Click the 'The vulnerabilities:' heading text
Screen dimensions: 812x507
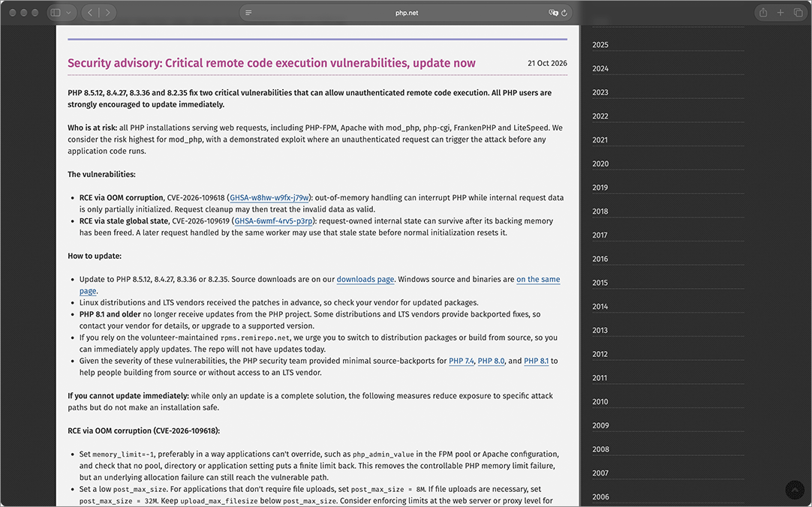point(101,174)
